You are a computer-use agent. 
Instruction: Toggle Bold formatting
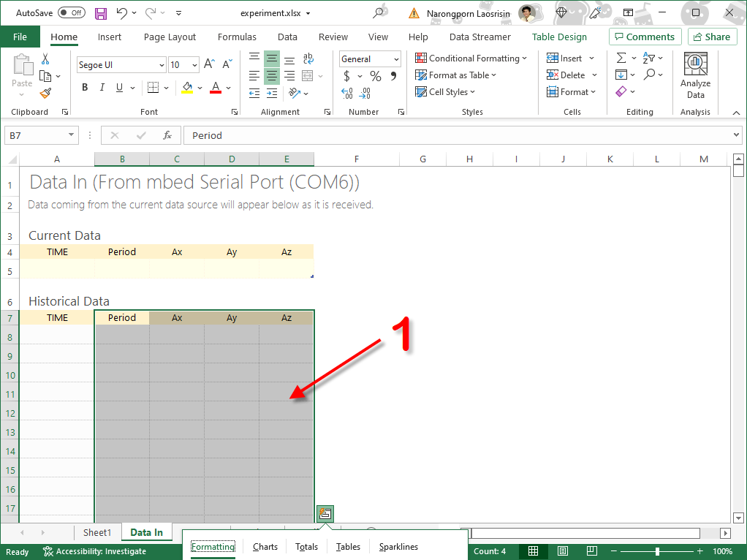pos(85,88)
